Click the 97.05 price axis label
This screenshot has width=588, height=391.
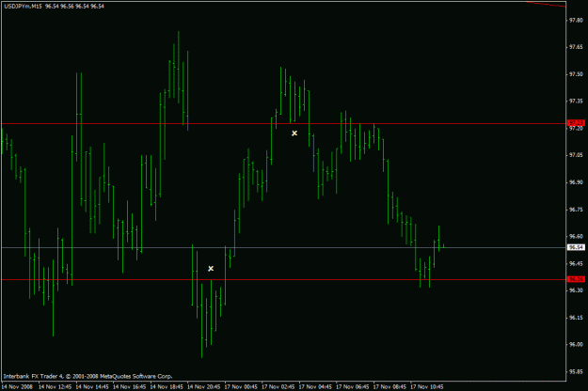pos(577,155)
